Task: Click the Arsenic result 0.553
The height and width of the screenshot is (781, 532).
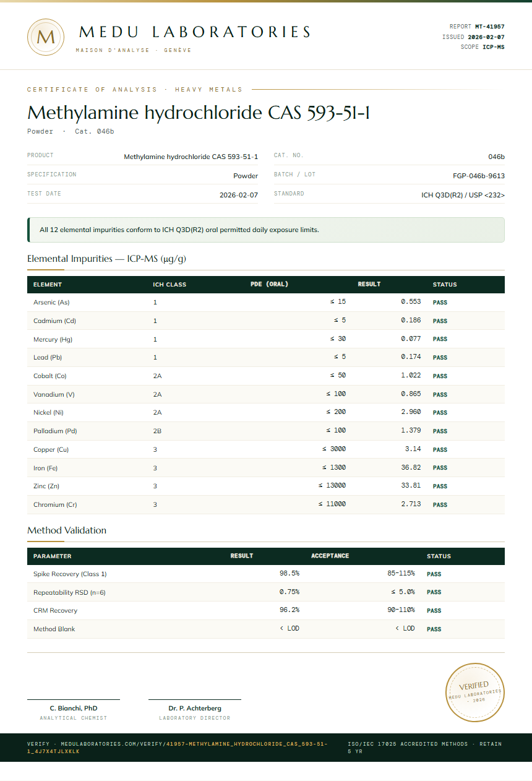Action: tap(411, 302)
